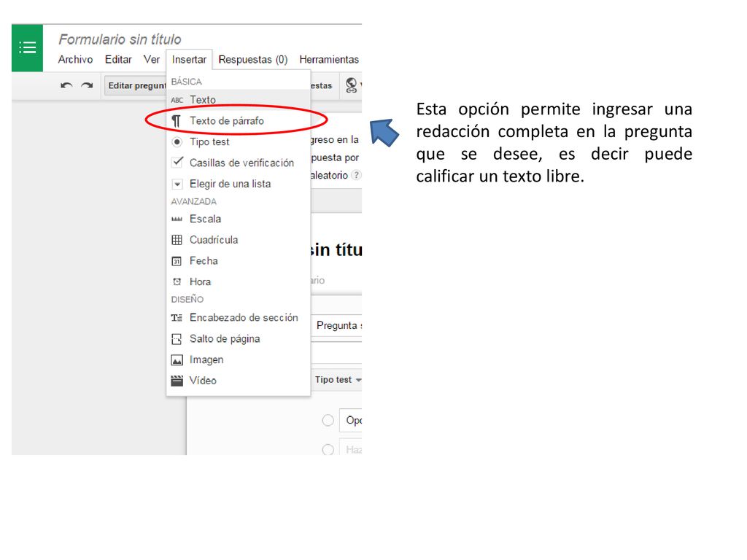Insert an Encabezado de sección
747x560 pixels.
point(239,318)
